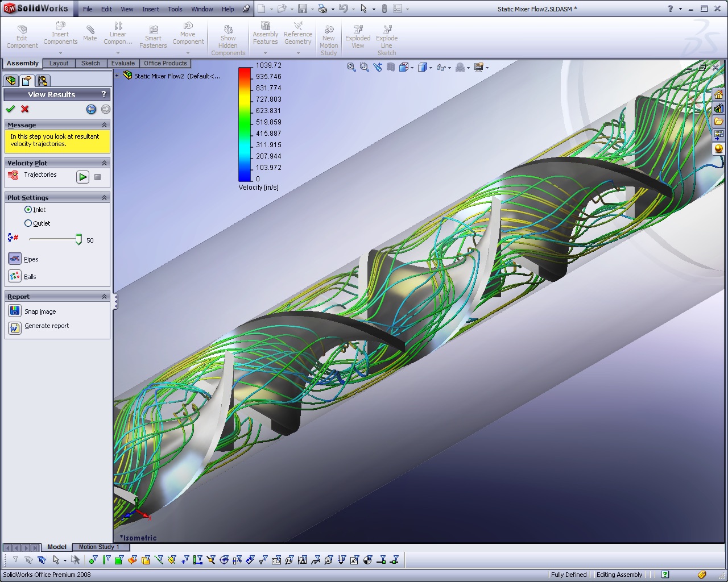Viewport: 728px width, 582px height.
Task: Stop the trajectories animation
Action: point(98,177)
